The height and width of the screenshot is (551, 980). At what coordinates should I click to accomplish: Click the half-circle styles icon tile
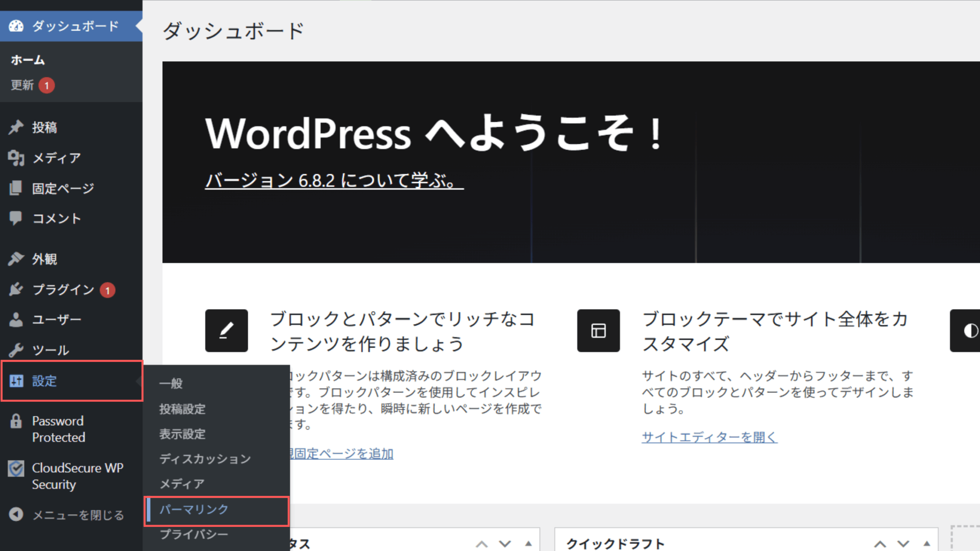pyautogui.click(x=965, y=331)
